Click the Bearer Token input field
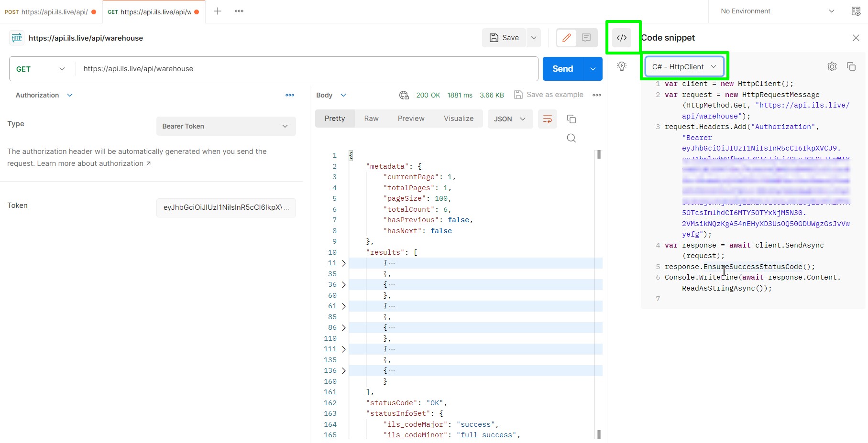This screenshot has height=443, width=868. (x=226, y=126)
